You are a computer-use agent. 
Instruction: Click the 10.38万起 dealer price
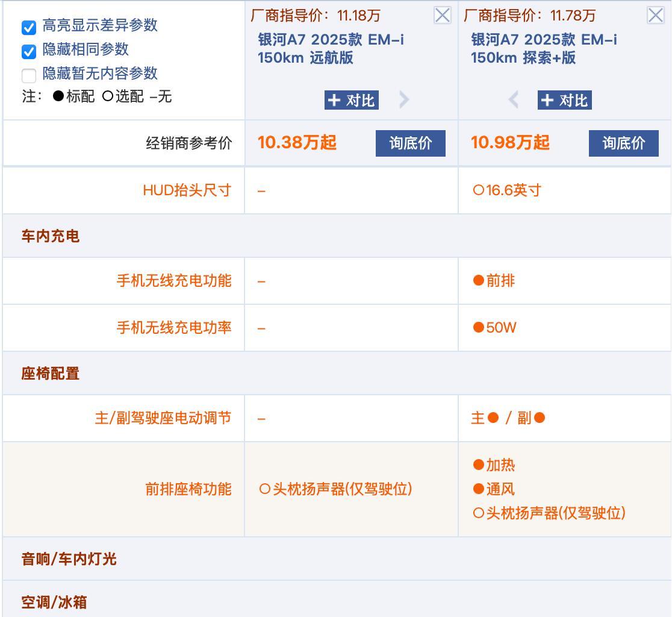click(297, 143)
